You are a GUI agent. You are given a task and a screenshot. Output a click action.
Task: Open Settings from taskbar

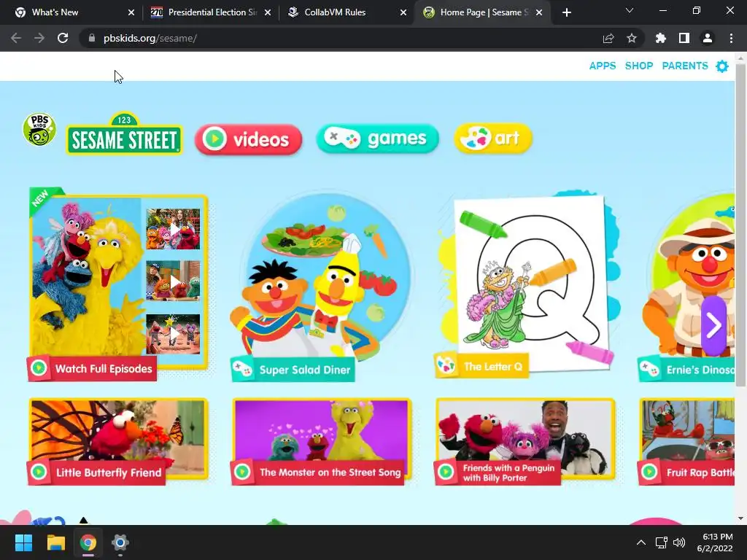coord(120,542)
